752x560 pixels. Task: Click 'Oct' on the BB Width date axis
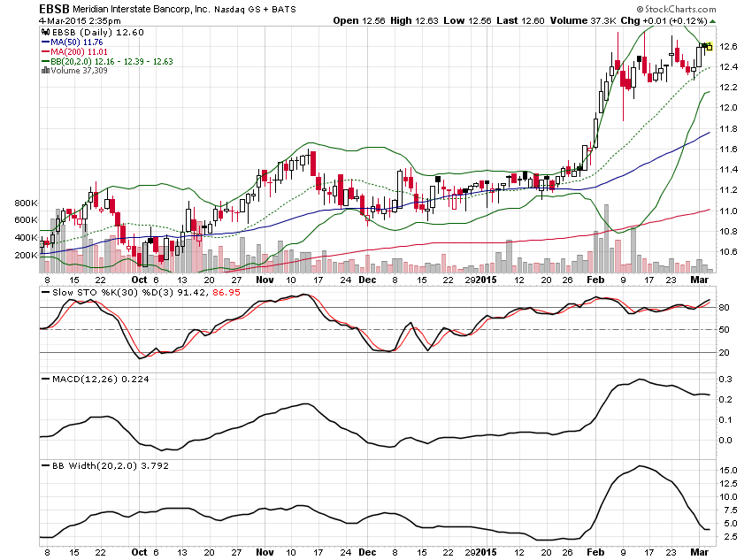[139, 552]
